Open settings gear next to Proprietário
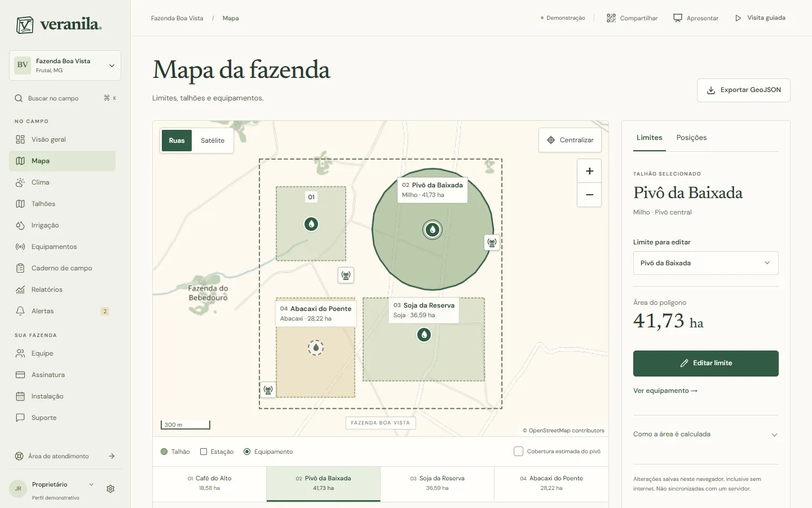Screen dimensions: 812x508 [111, 489]
